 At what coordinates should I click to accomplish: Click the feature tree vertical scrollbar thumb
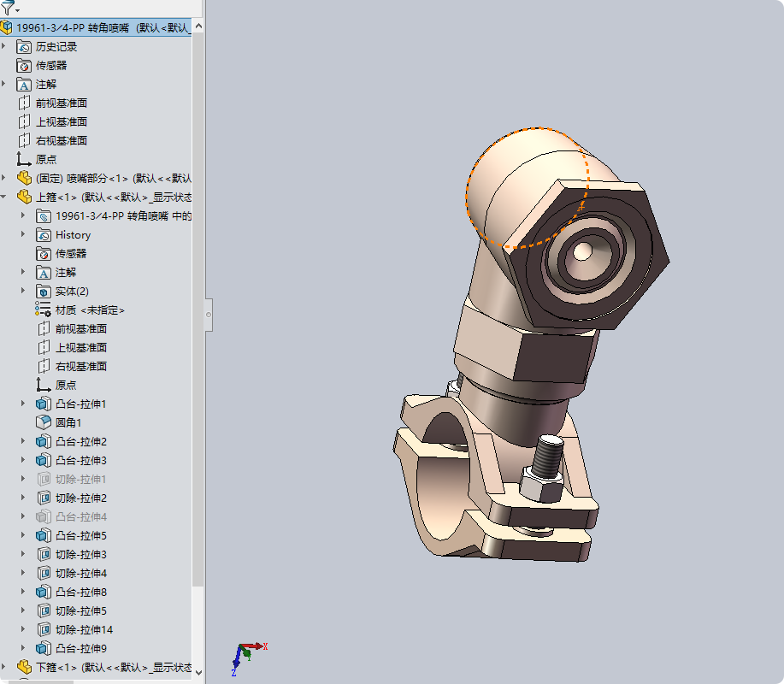(x=198, y=309)
